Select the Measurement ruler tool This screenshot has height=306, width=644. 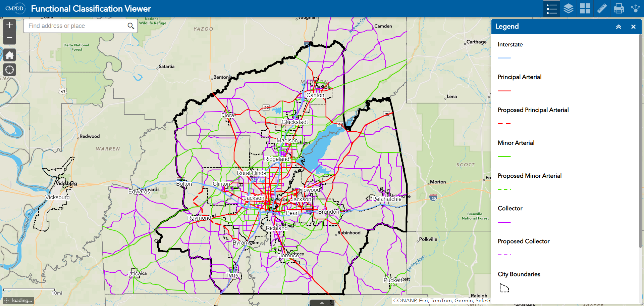(x=602, y=8)
